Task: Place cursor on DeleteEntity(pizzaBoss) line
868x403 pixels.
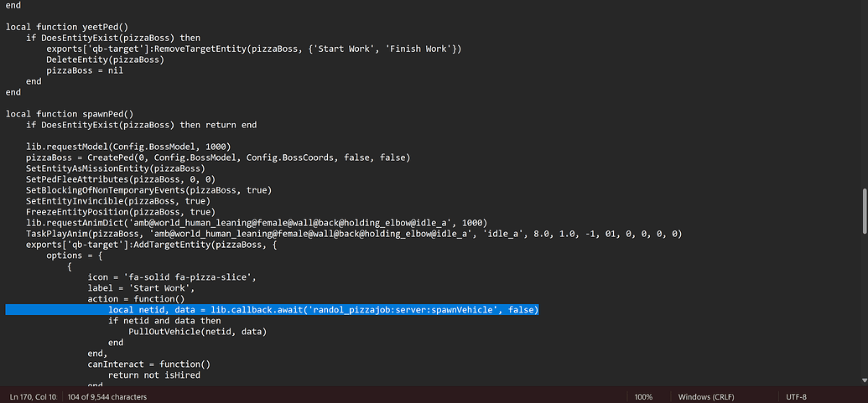Action: click(105, 59)
